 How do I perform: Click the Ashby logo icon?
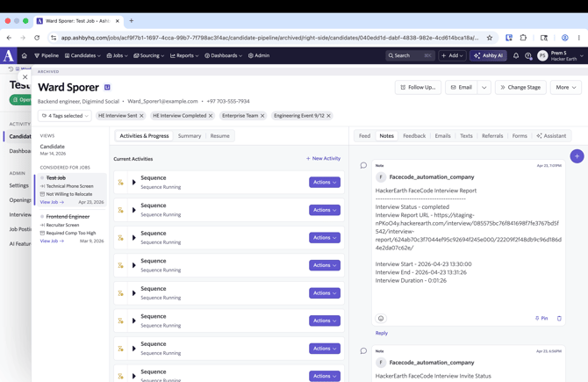coord(8,55)
